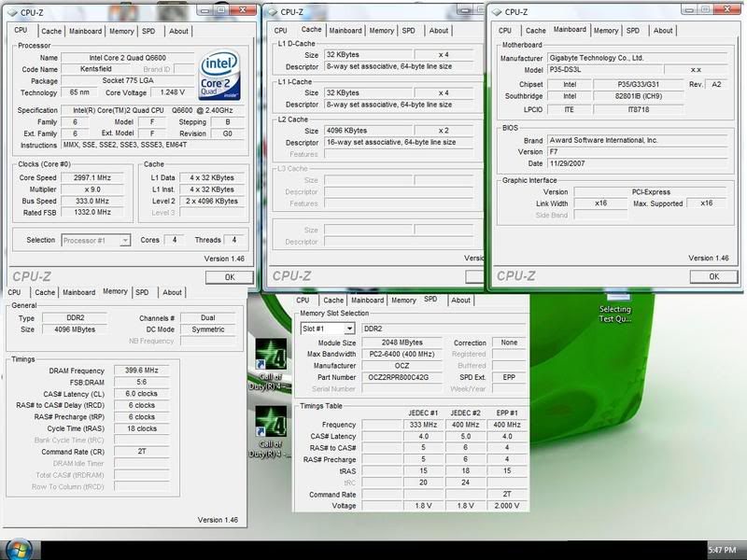
Task: Select the memory size value '4096 MBytes'
Action: coord(75,329)
